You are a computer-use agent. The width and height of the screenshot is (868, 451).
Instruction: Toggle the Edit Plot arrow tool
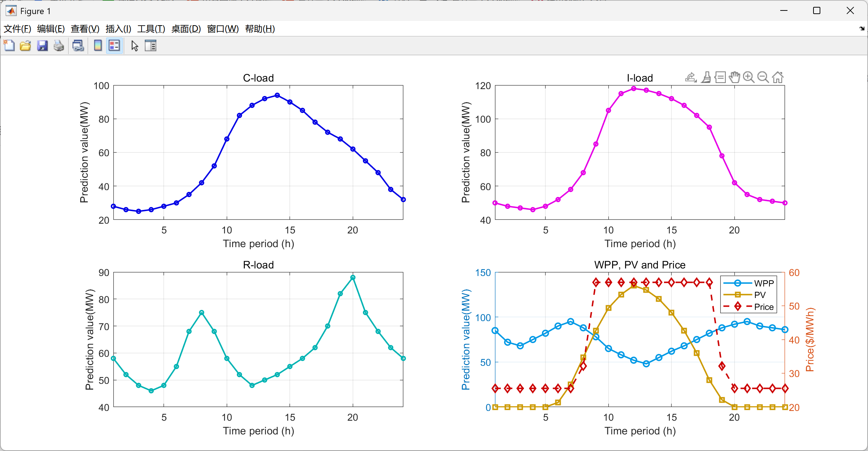135,46
